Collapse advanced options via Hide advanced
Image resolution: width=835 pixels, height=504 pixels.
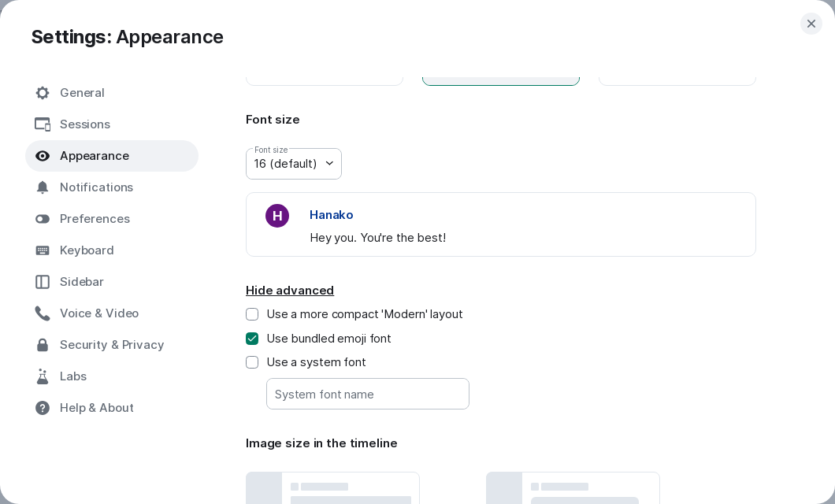290,291
